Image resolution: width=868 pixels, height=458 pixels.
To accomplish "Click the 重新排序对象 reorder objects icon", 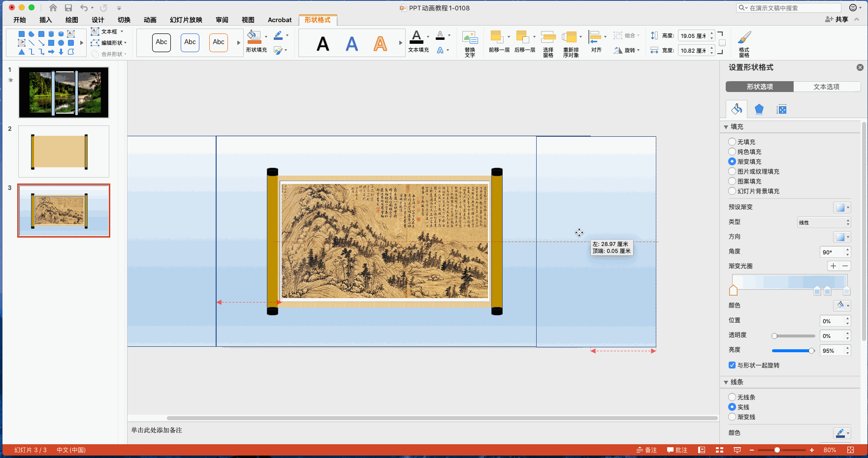I will [x=570, y=38].
